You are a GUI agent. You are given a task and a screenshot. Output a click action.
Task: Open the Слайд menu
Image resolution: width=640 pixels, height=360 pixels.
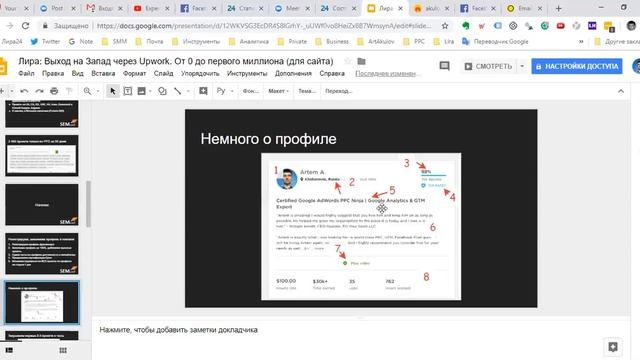click(x=163, y=73)
